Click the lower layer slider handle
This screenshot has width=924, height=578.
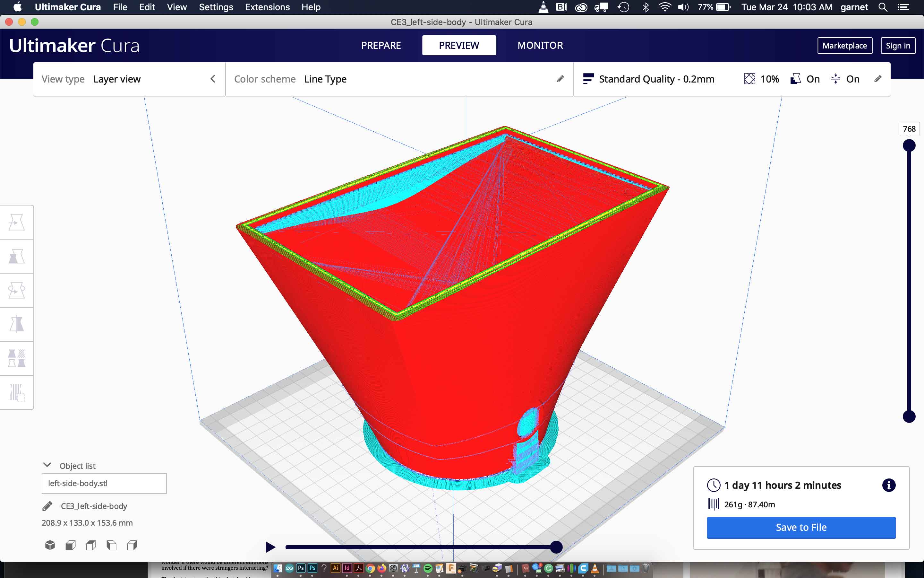[x=909, y=416]
